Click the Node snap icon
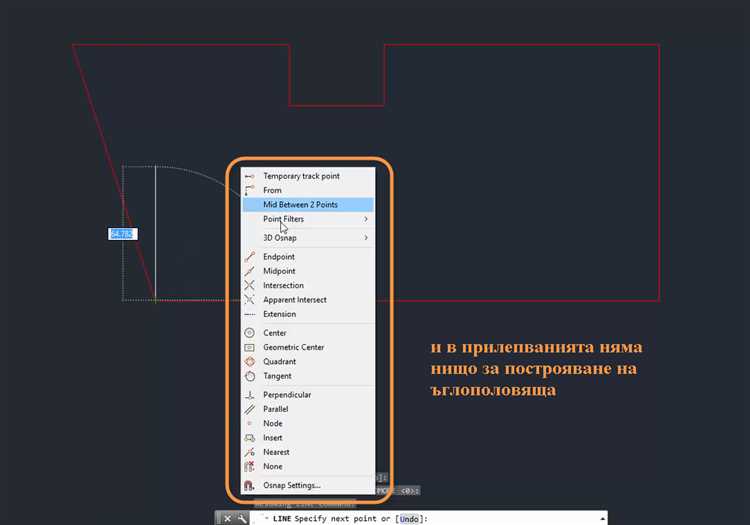Viewport: 750px width, 525px height. click(x=249, y=424)
